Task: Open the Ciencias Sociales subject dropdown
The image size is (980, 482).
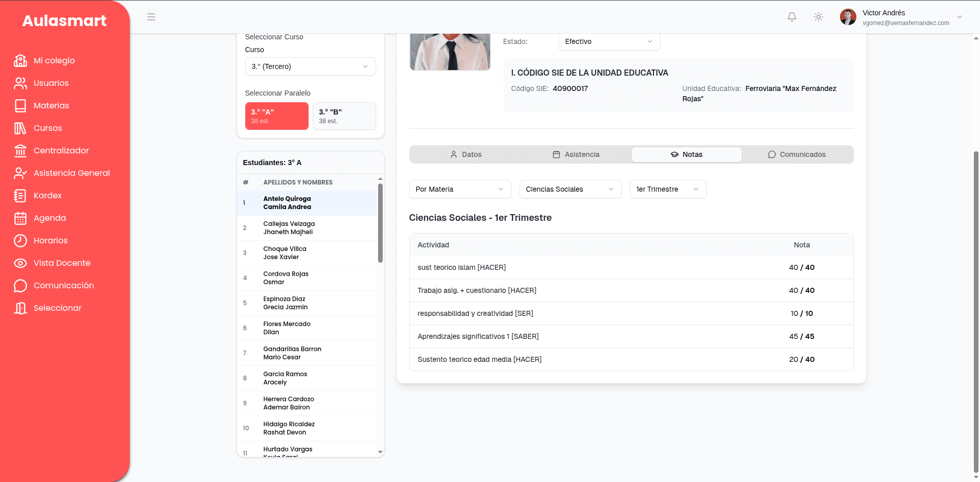Action: tap(570, 189)
